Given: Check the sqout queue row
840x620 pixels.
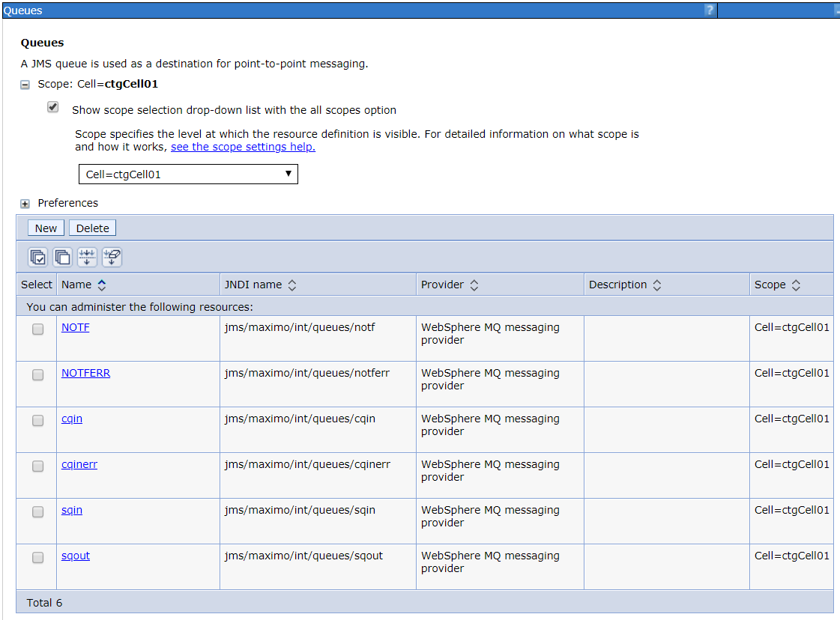Looking at the screenshot, I should (37, 558).
